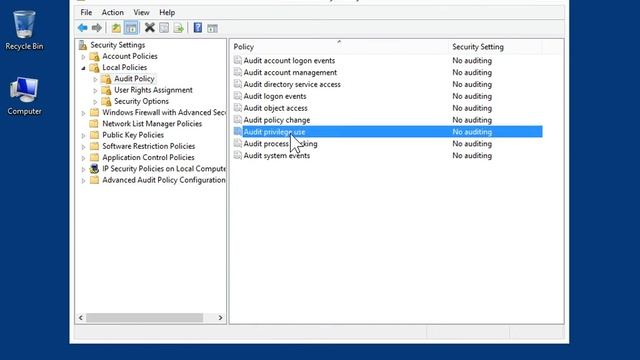
Task: Click the Audit directory service access icon
Action: point(238,84)
